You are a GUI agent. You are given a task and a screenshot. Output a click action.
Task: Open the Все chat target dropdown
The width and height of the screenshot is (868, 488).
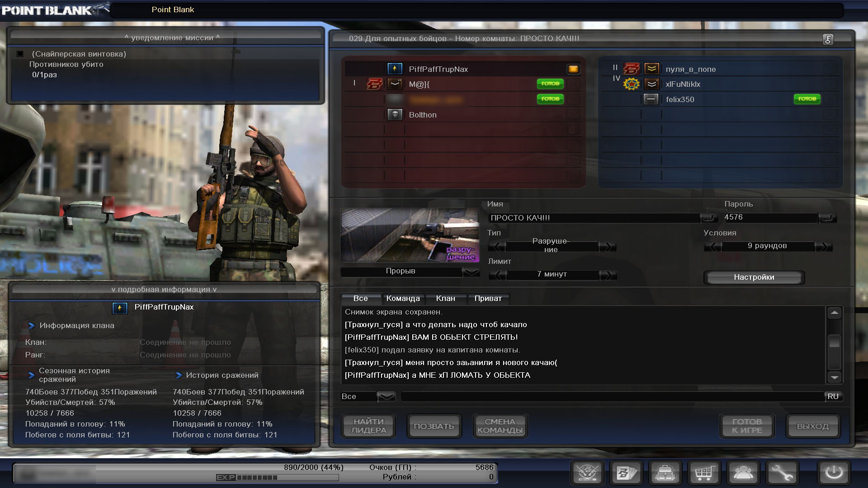(386, 397)
